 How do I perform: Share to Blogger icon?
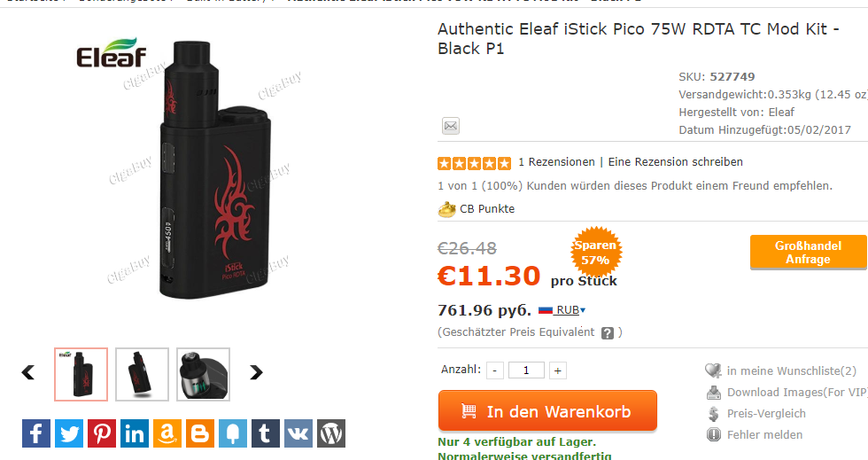(200, 433)
